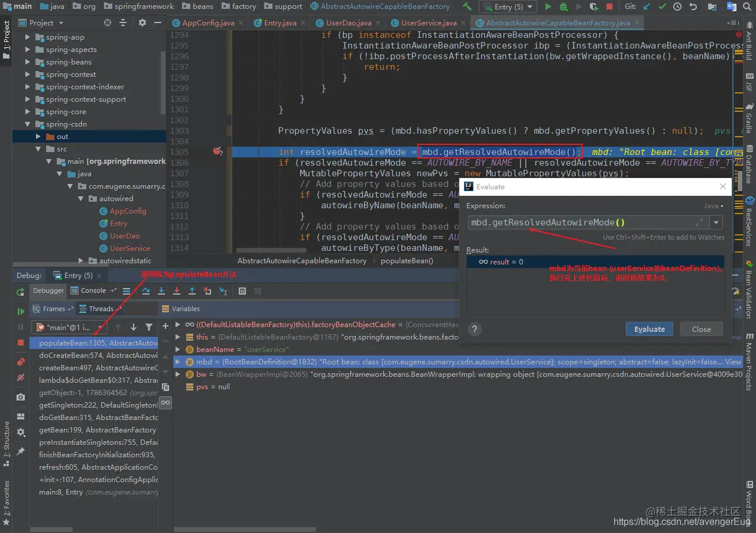Click the Close button in Evaluate dialog

(x=701, y=330)
